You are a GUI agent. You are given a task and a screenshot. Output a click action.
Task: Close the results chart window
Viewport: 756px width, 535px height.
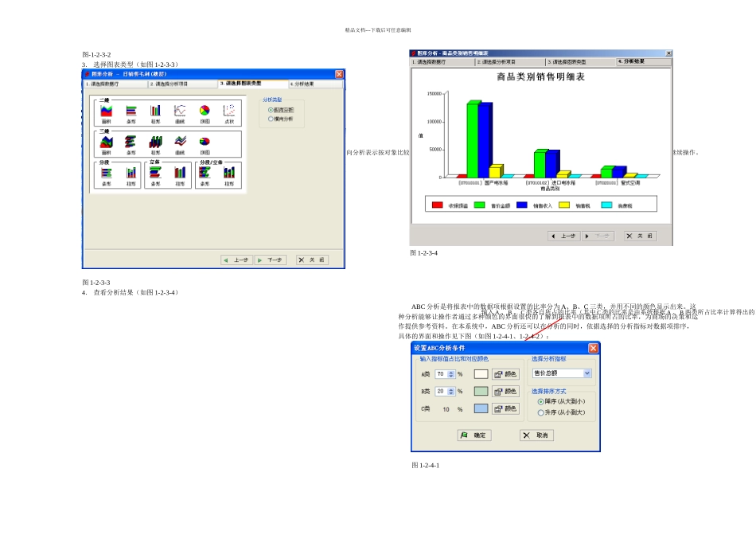pyautogui.click(x=668, y=53)
